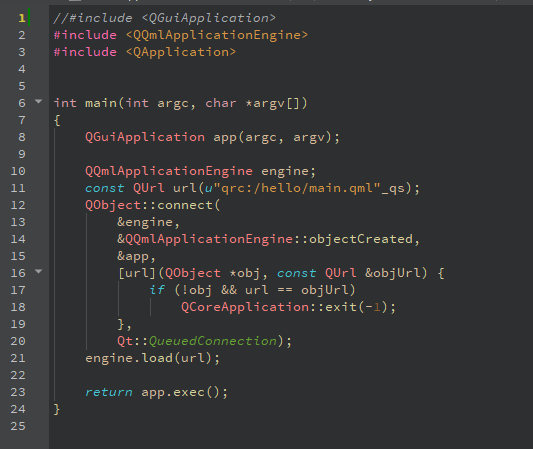Click '<QQmlApplicationEngine>' in the include on line 2
Viewport: 533px width, 449px height.
(x=217, y=35)
